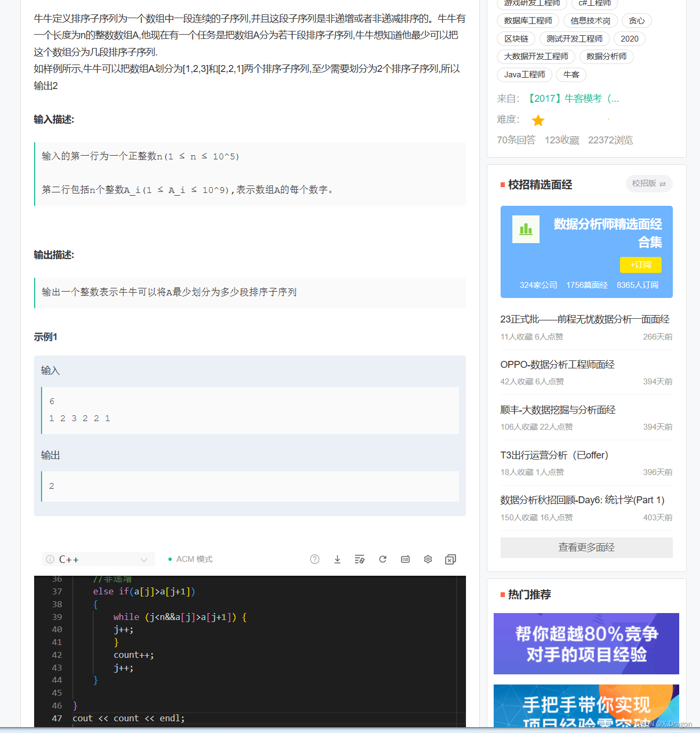Open the C++ language dropdown
The image size is (700, 733).
[99, 559]
